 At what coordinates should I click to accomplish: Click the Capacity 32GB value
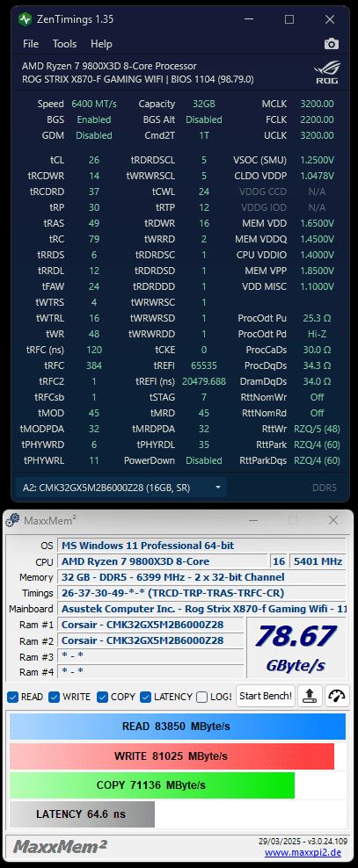[x=204, y=104]
